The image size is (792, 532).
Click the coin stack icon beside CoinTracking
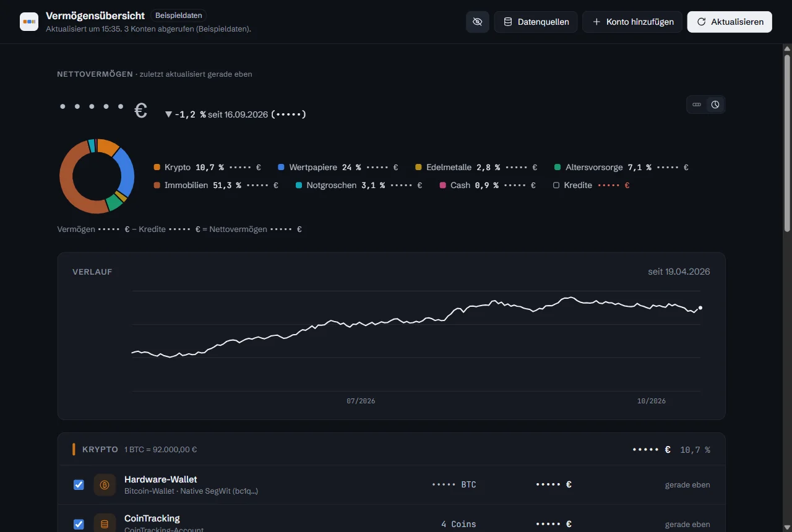[x=105, y=523]
